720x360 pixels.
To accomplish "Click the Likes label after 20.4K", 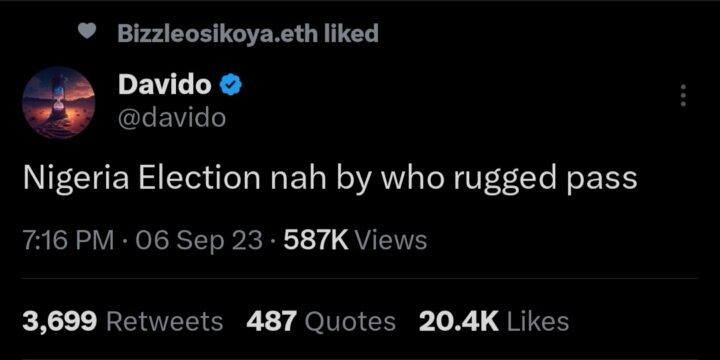I will [538, 321].
